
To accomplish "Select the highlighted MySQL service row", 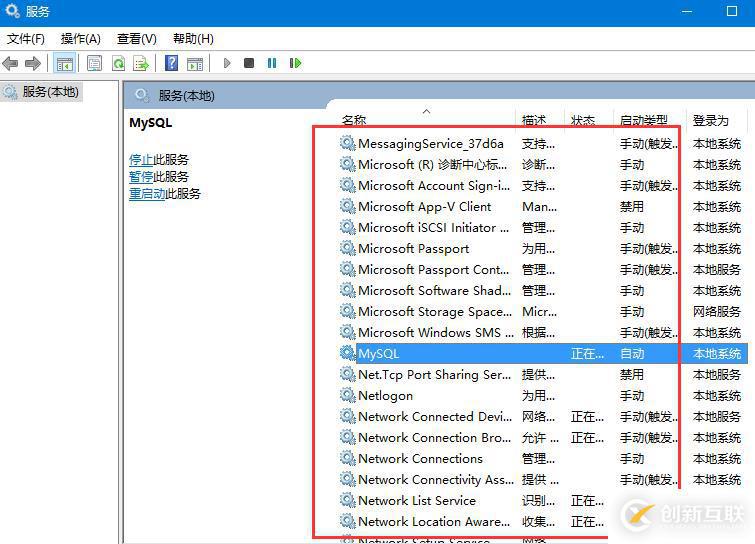I will click(x=543, y=353).
